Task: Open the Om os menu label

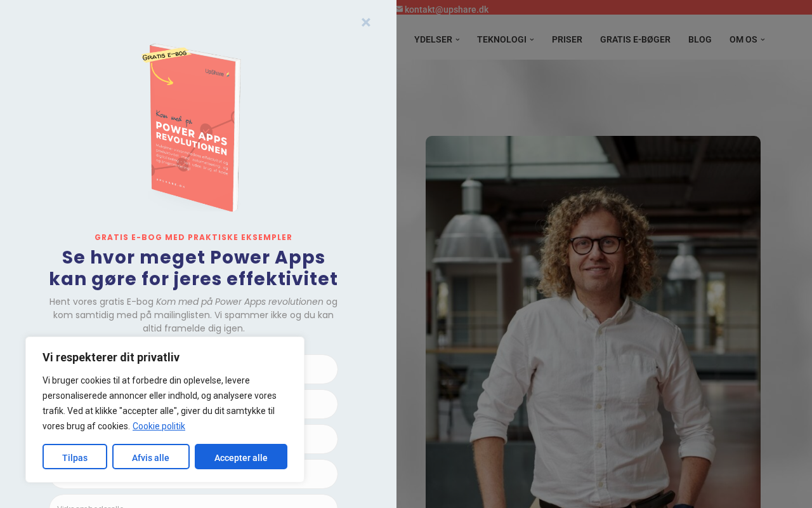Action: tap(743, 39)
